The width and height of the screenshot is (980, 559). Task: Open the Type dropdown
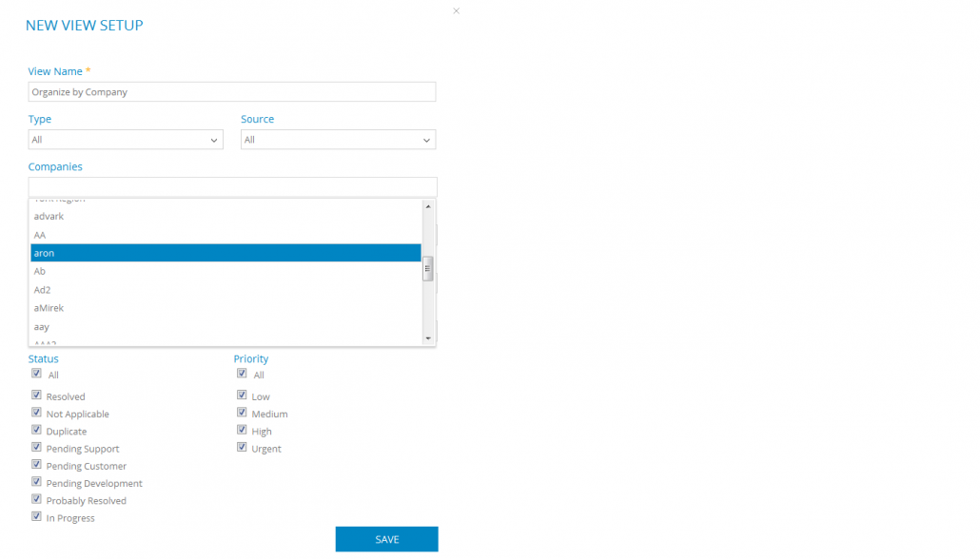[126, 140]
